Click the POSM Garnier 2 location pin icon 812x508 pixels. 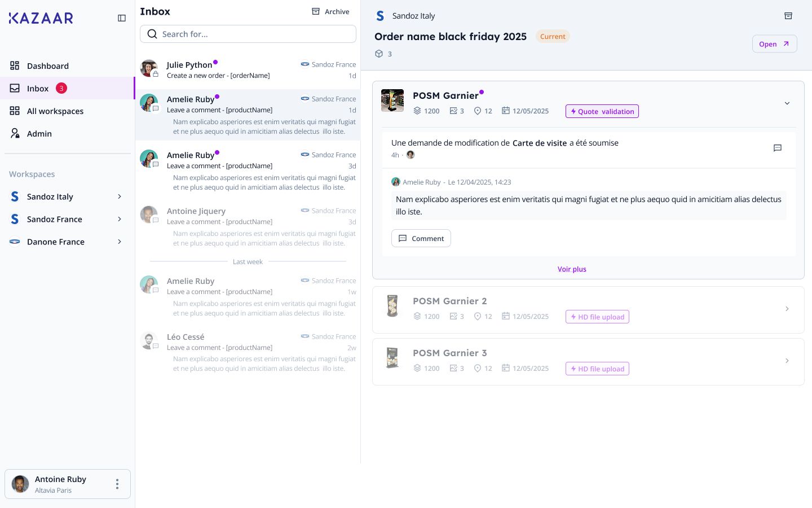tap(478, 316)
